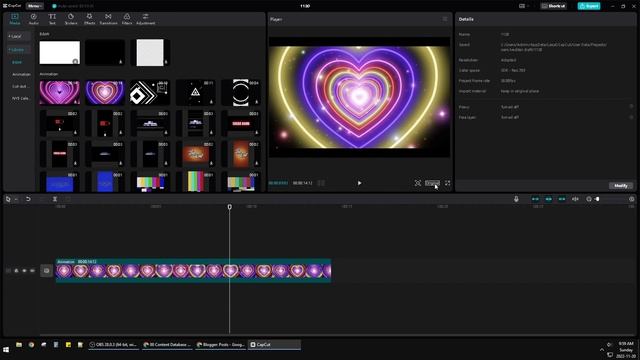This screenshot has width=640, height=360.
Task: Select the circular brackets animation thumbnail
Action: click(241, 93)
